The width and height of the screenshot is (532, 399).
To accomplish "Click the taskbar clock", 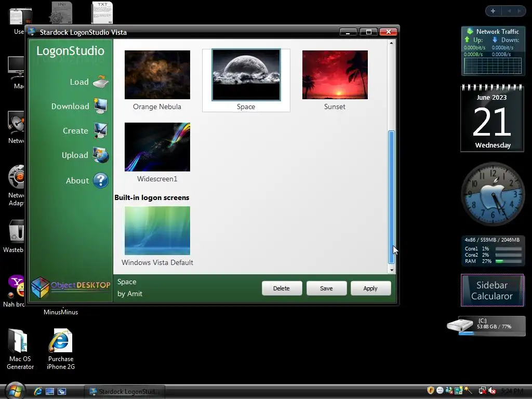I will pos(512,391).
